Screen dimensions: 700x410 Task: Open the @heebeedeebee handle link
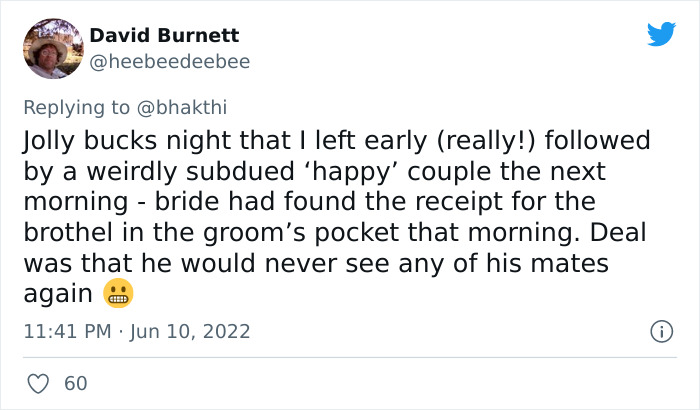(170, 62)
